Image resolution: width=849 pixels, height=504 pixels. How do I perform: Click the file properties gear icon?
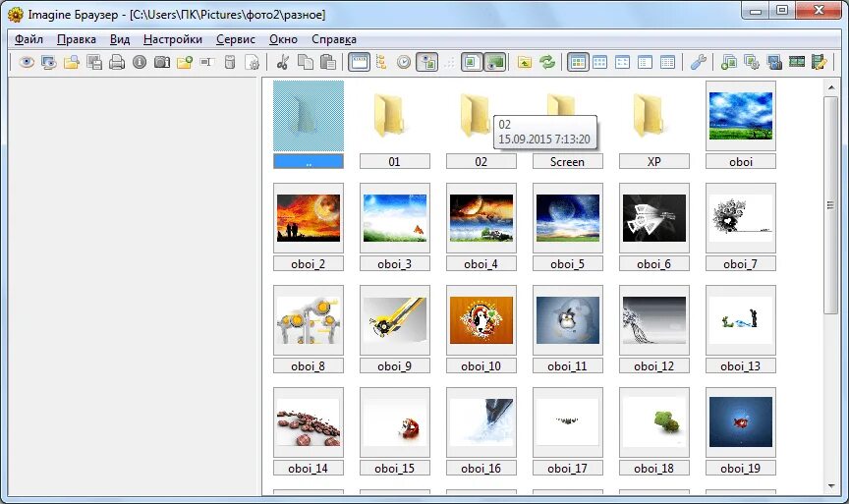[x=253, y=63]
